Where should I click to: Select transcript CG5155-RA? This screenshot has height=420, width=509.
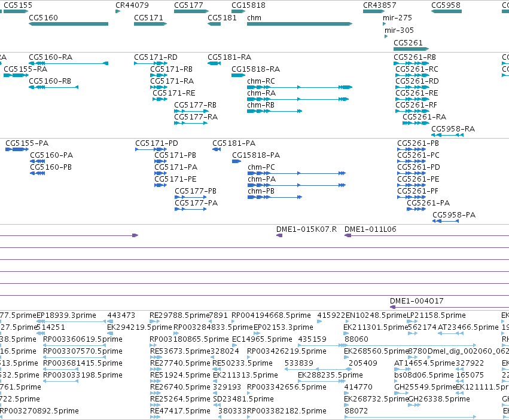[25, 69]
